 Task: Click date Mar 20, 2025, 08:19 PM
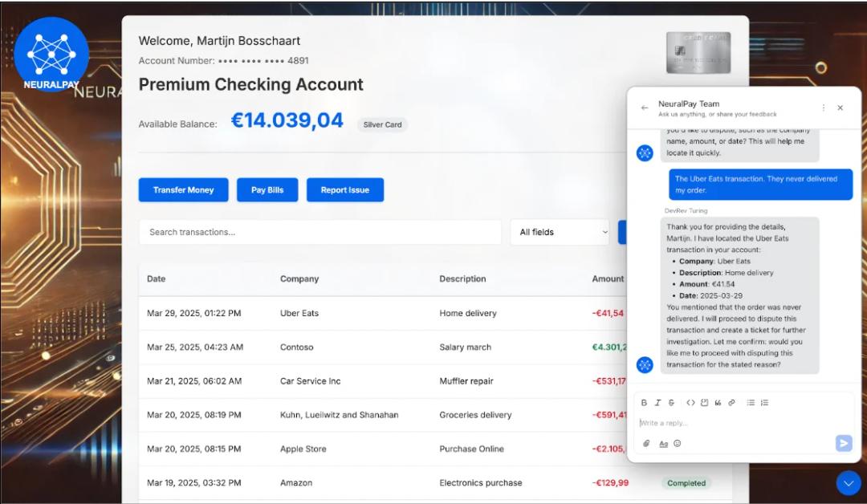pyautogui.click(x=193, y=415)
